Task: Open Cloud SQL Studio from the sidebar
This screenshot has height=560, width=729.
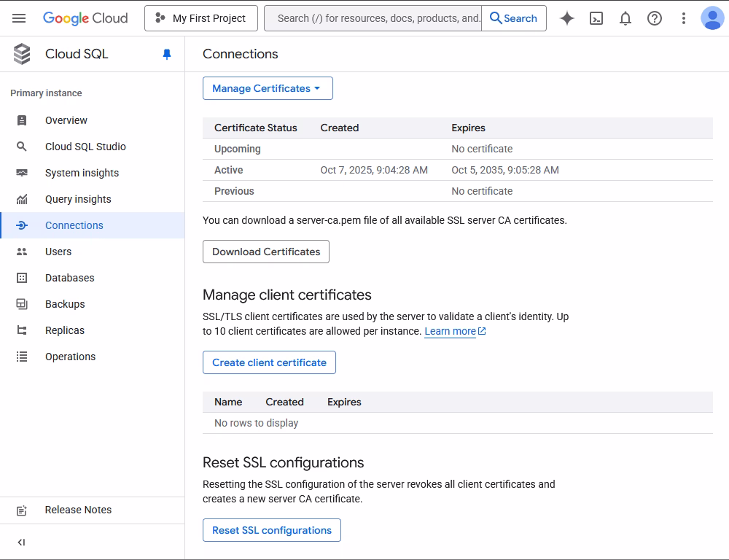Action: pyautogui.click(x=85, y=147)
